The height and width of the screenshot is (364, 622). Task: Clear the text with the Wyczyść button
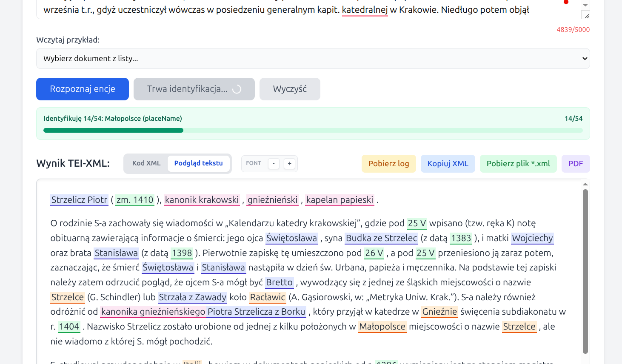tap(290, 89)
